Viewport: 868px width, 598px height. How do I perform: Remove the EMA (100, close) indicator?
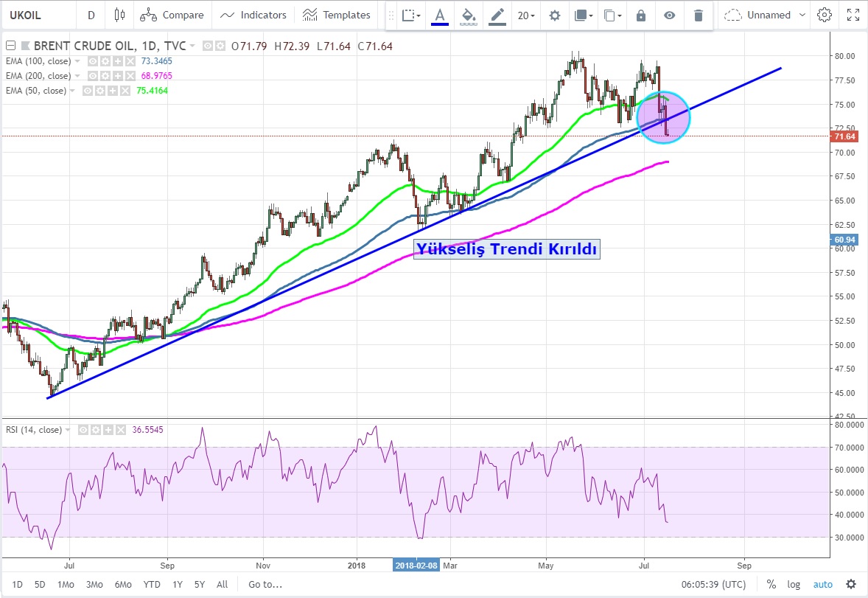tap(130, 61)
